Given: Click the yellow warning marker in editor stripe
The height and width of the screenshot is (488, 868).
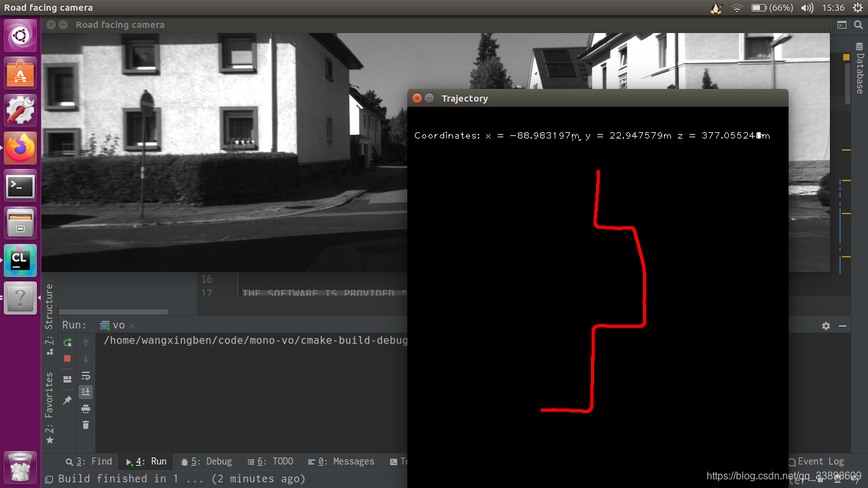Looking at the screenshot, I should (846, 57).
